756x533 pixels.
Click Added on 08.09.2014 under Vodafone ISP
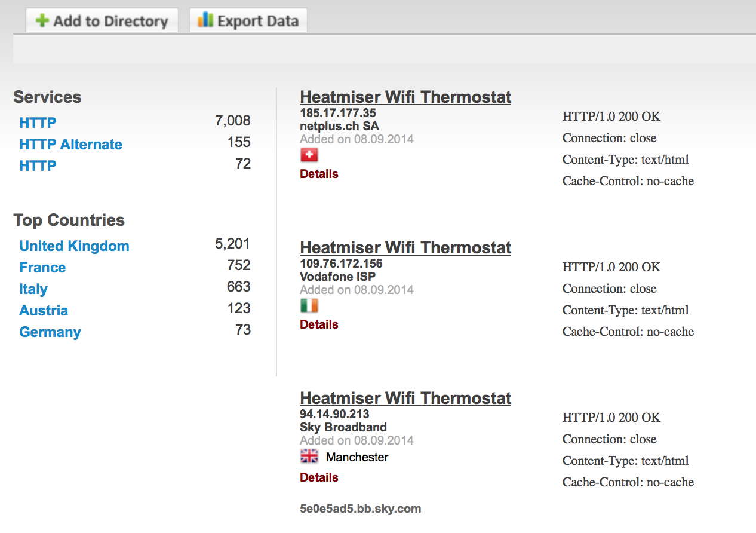pos(357,290)
